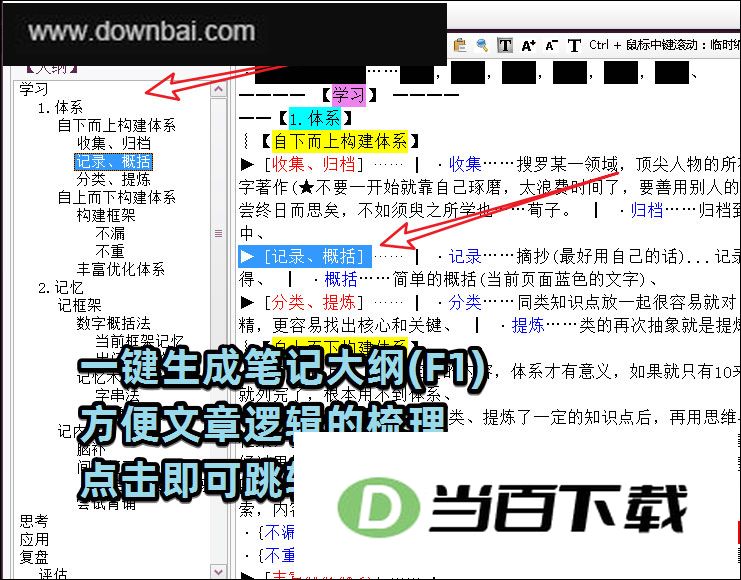
Task: Select 分类、提炼 outline node
Action: point(114,179)
